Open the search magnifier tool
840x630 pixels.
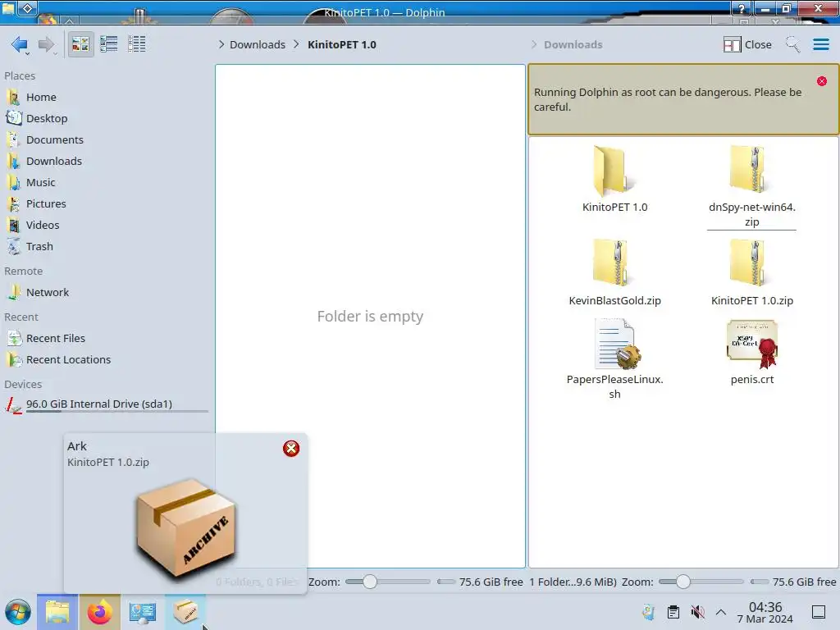(x=793, y=44)
